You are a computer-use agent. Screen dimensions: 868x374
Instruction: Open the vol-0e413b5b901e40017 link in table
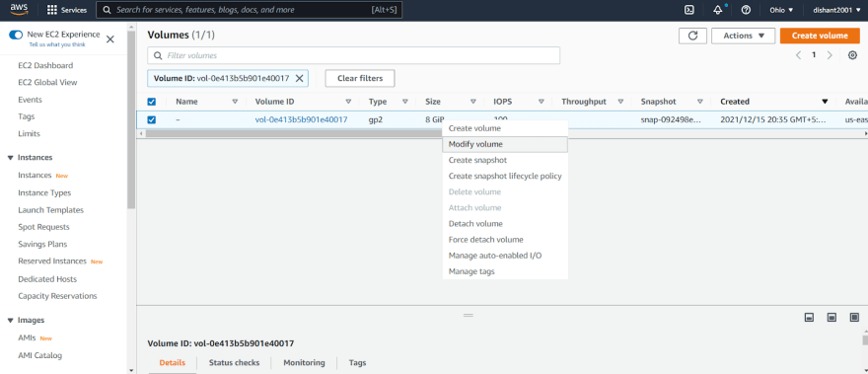[301, 119]
